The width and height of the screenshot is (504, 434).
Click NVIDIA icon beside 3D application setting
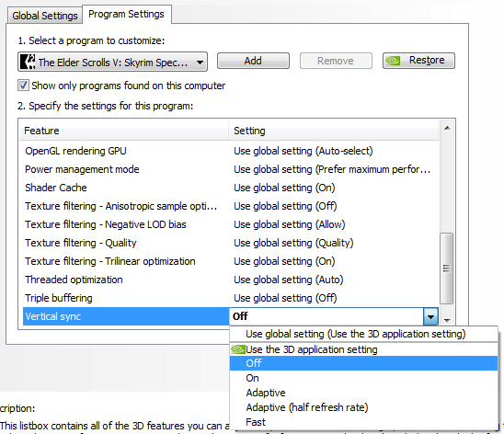(238, 349)
